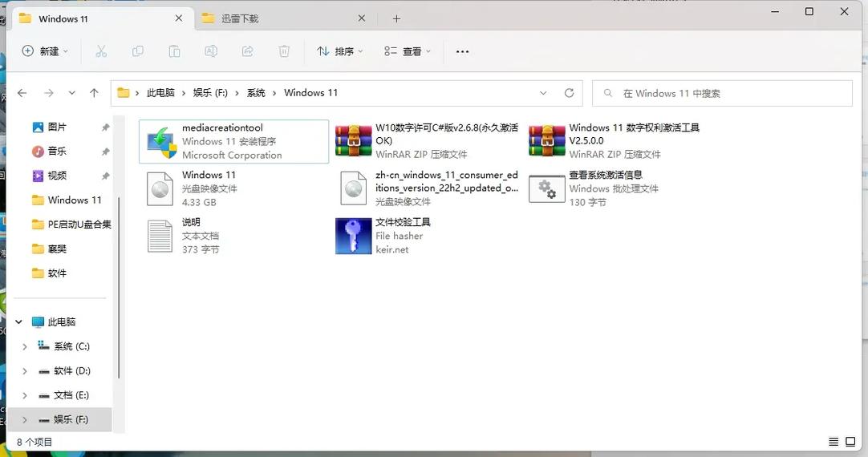Select zh-cn_windows_11_consumer disc image icon
Viewport: 868px width, 457px height.
pos(353,188)
